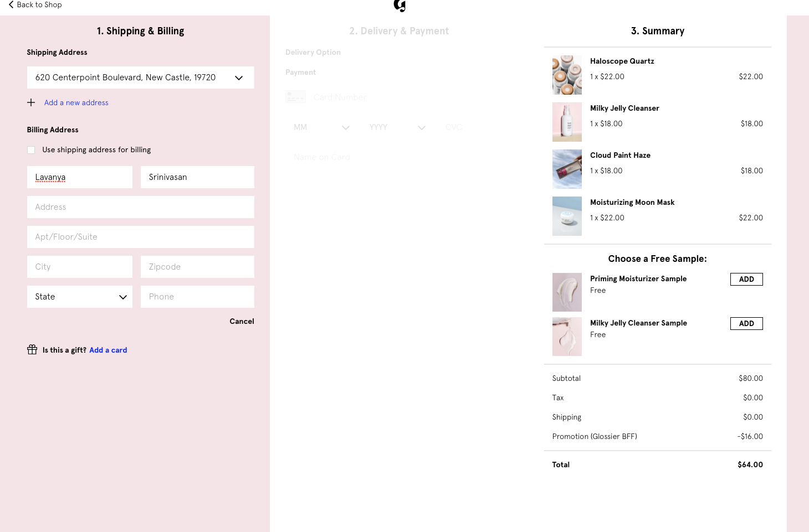The width and height of the screenshot is (809, 532).
Task: Select the 3. Summary step heading
Action: 658,31
